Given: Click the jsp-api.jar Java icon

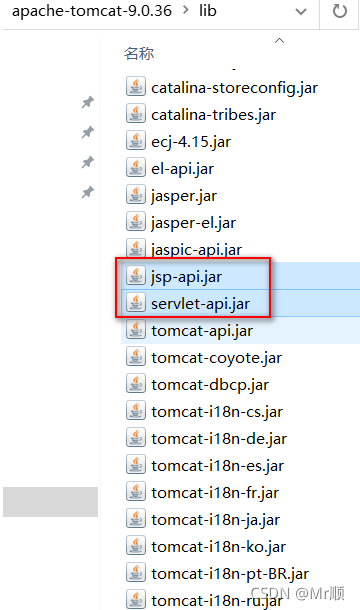Looking at the screenshot, I should [136, 275].
